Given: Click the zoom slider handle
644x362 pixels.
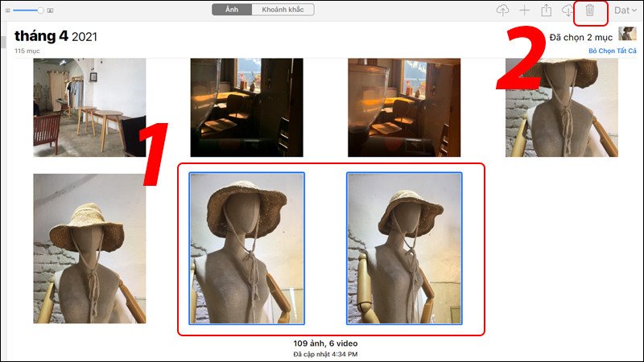Looking at the screenshot, I should pos(40,10).
